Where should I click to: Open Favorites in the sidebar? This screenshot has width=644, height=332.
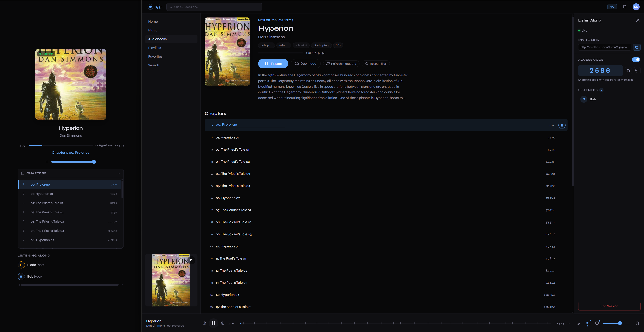click(x=155, y=56)
